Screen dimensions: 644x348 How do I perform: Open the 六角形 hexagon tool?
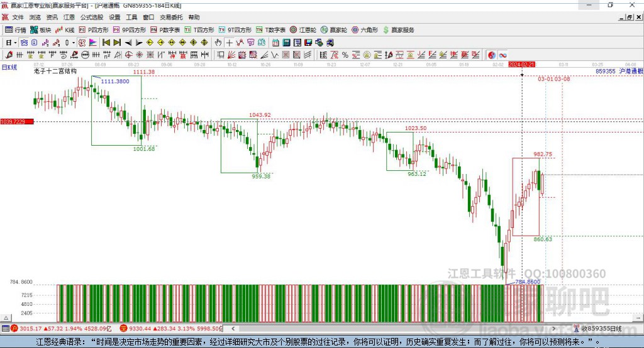click(365, 30)
